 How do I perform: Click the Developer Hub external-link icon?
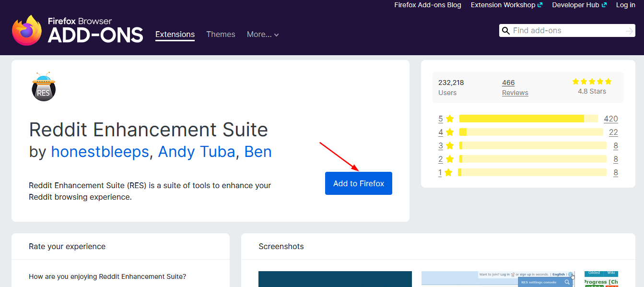[x=604, y=5]
